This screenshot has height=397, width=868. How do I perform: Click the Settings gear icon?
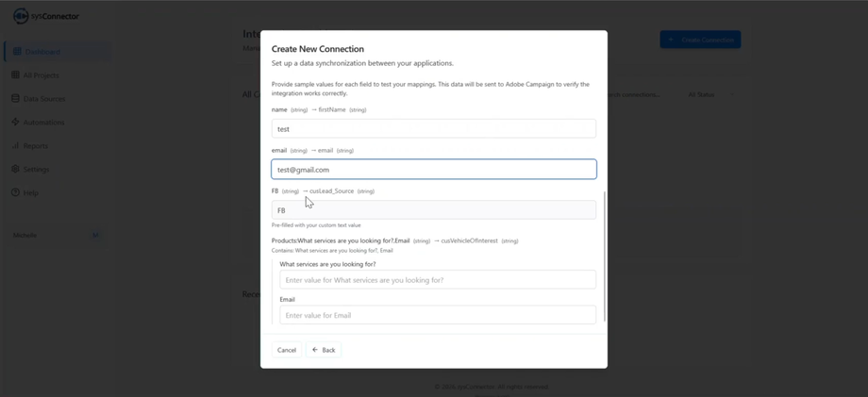(x=15, y=170)
